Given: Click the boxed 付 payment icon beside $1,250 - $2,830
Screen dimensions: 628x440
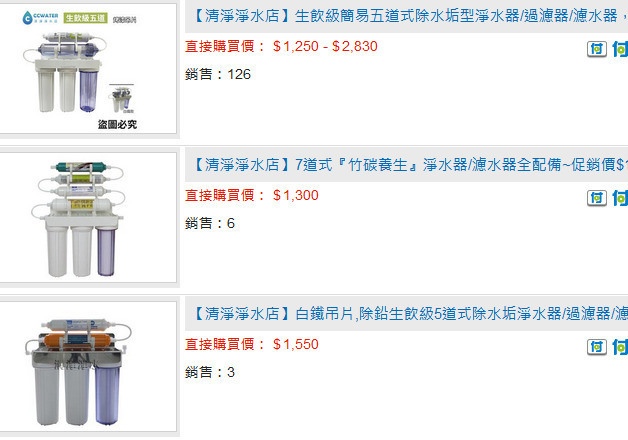Looking at the screenshot, I should [597, 49].
